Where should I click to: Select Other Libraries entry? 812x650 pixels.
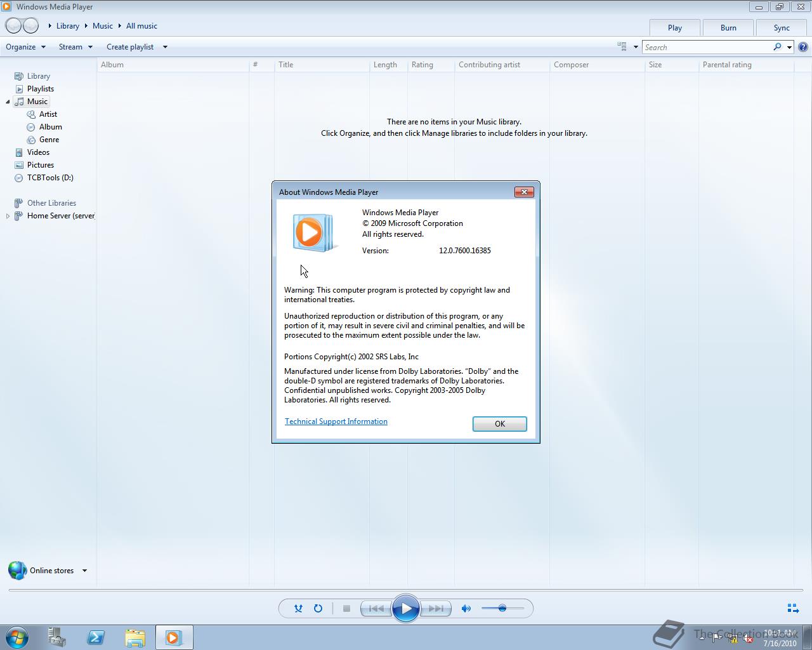coord(51,203)
